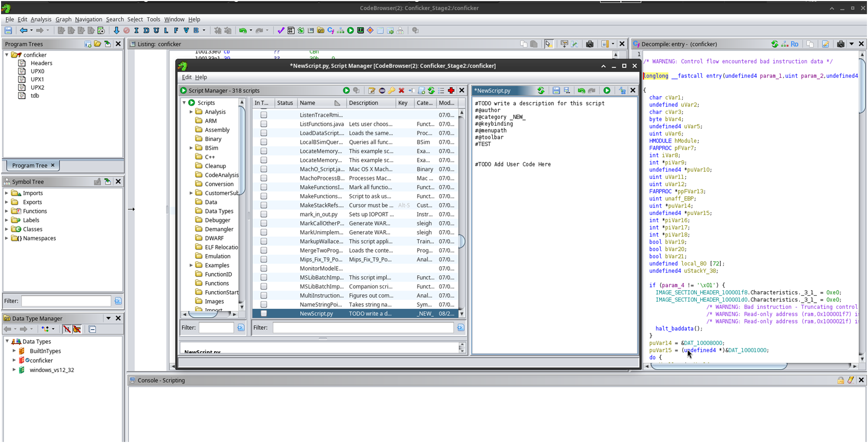Navigate back with the left arrow icon
Image resolution: width=868 pixels, height=443 pixels.
(23, 31)
